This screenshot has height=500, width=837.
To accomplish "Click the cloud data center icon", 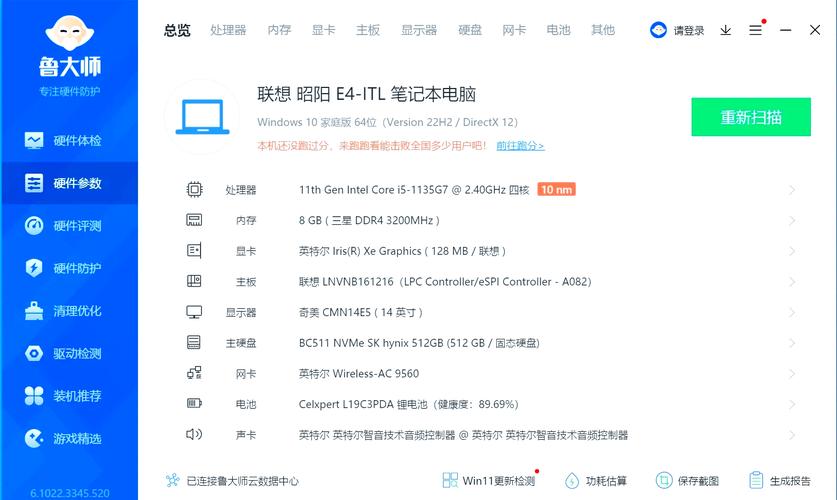I will 172,480.
